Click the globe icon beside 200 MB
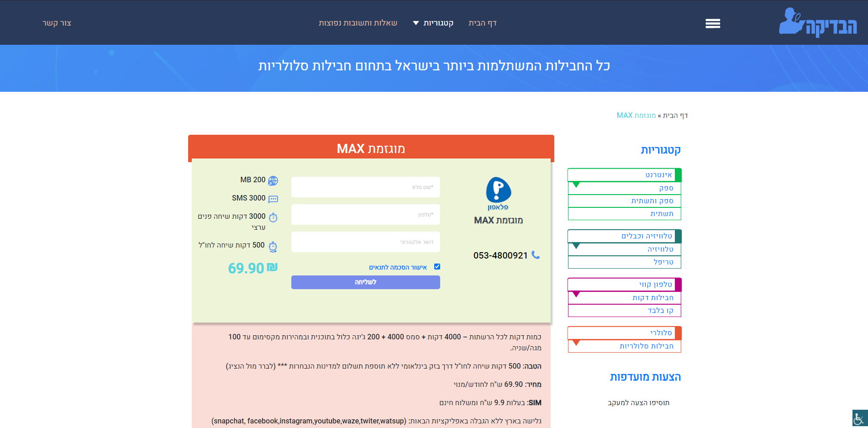This screenshot has width=868, height=428. click(273, 181)
